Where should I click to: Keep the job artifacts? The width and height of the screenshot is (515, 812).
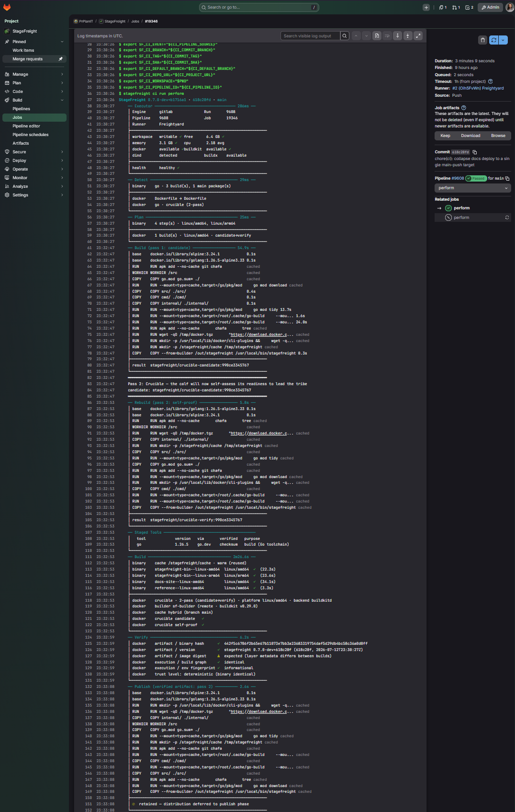pos(445,136)
